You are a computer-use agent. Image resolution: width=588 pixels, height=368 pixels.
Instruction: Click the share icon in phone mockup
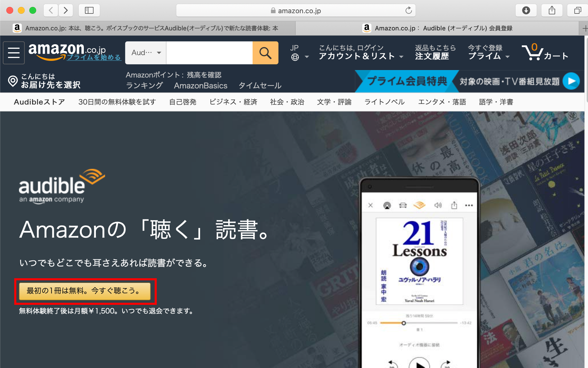pyautogui.click(x=454, y=205)
